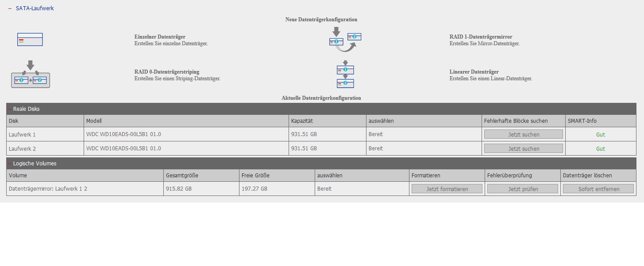Viewport: 644px width, 266px height.
Task: Click the Formatieren column header
Action: tap(447, 176)
